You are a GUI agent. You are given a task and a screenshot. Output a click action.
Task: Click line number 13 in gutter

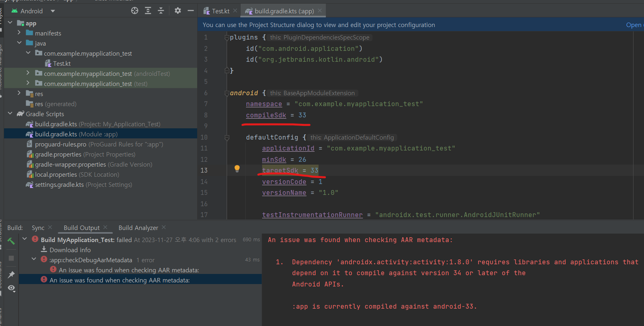click(204, 171)
